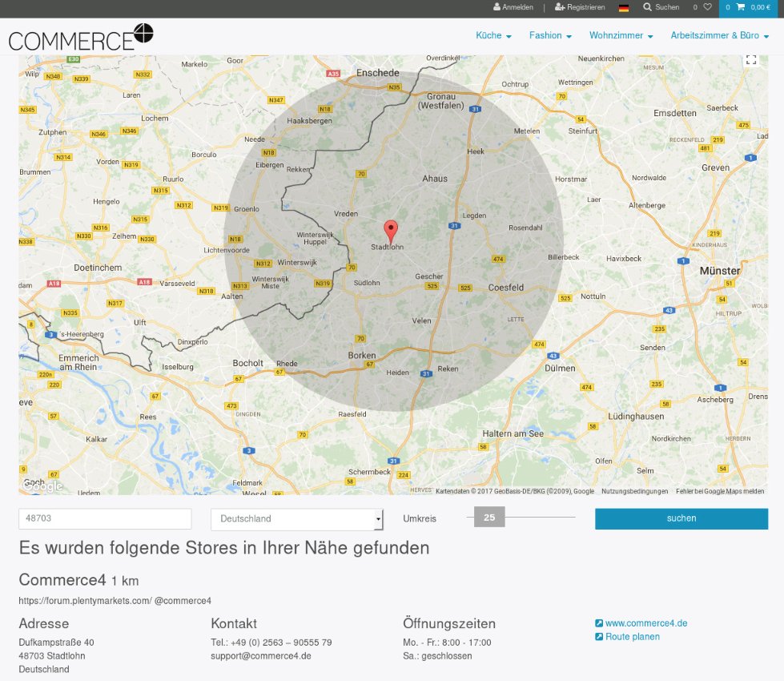Click the Bocholt label on map
784x681 pixels.
(247, 363)
